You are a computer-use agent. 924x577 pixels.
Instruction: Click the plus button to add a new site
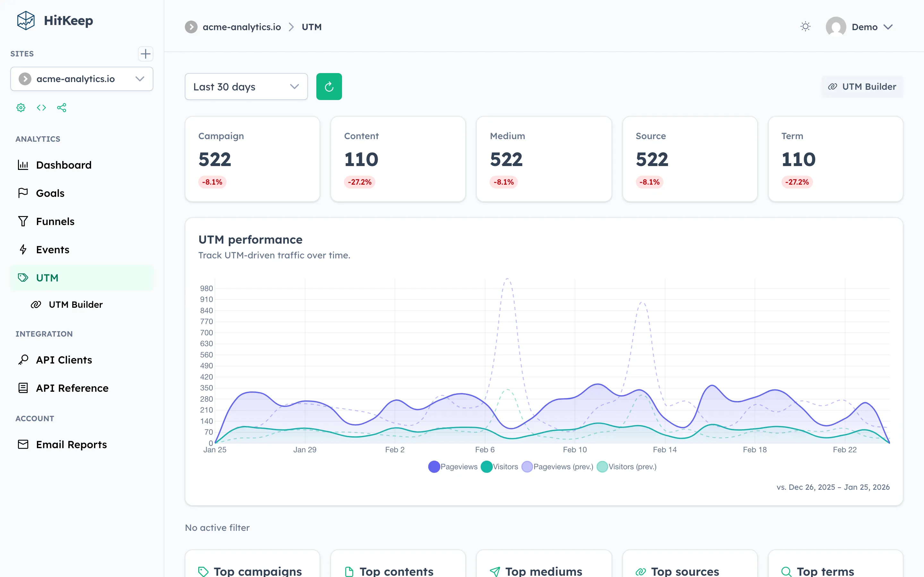click(145, 54)
